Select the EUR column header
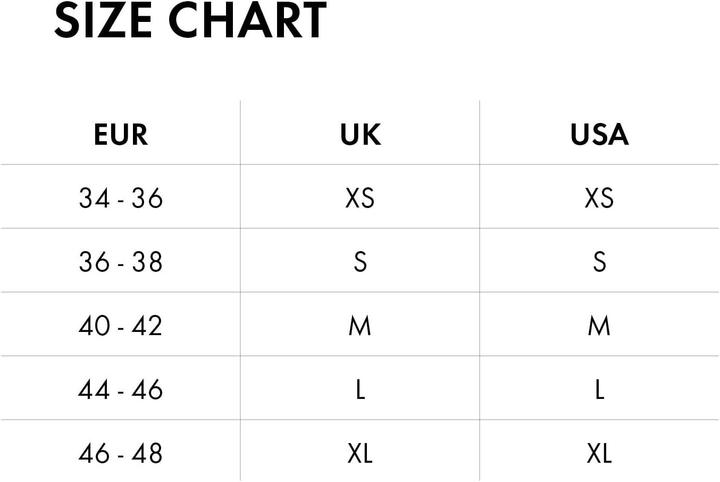Screen dimensions: 720x482 tap(120, 135)
